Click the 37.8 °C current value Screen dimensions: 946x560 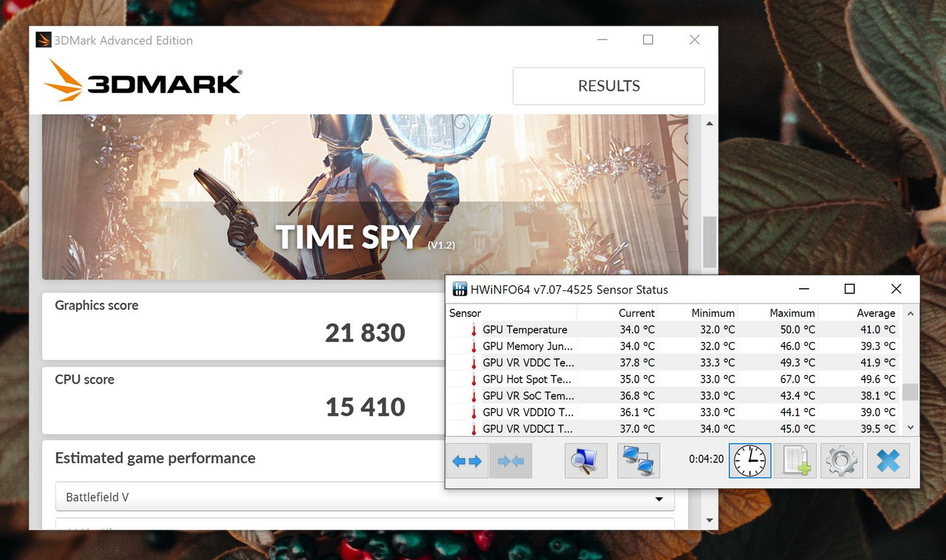click(x=637, y=363)
